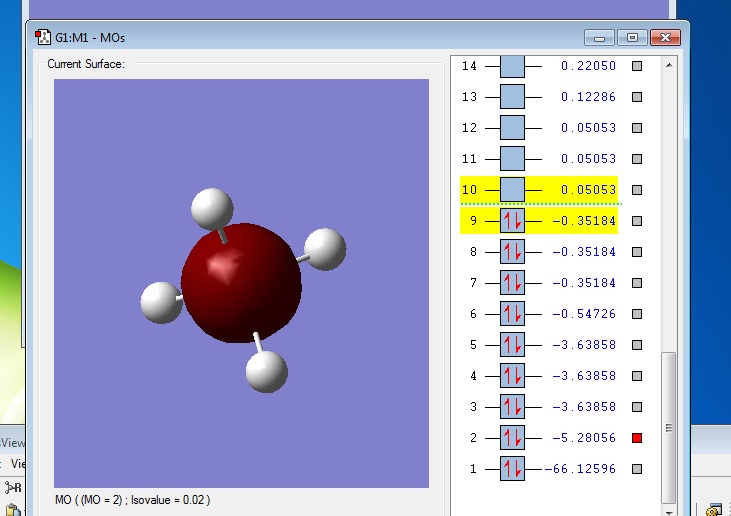Enable surface square for orbital 10
Screen dimensions: 731x516
(637, 190)
